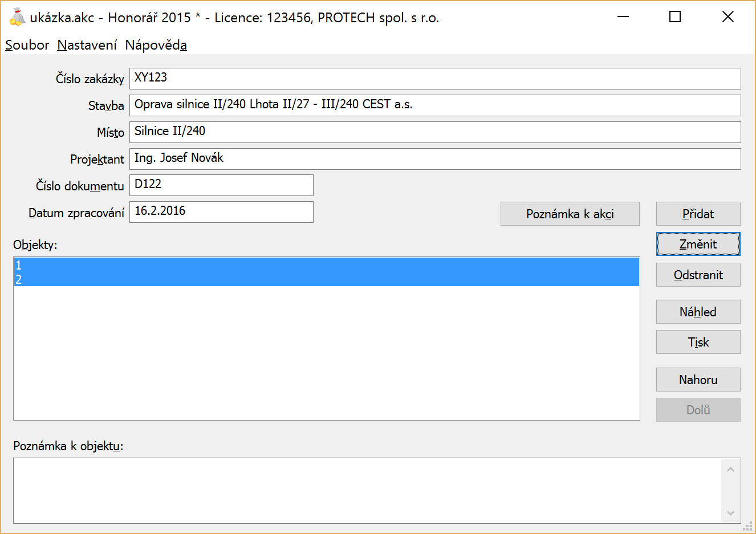Image resolution: width=756 pixels, height=534 pixels.
Task: Click the Datum zpracování date field
Action: (221, 212)
